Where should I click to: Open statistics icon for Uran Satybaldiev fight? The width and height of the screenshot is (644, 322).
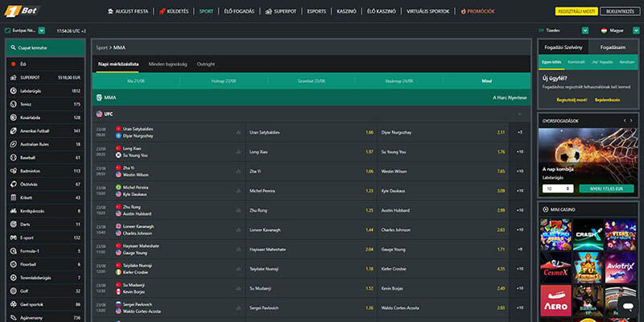(238, 132)
